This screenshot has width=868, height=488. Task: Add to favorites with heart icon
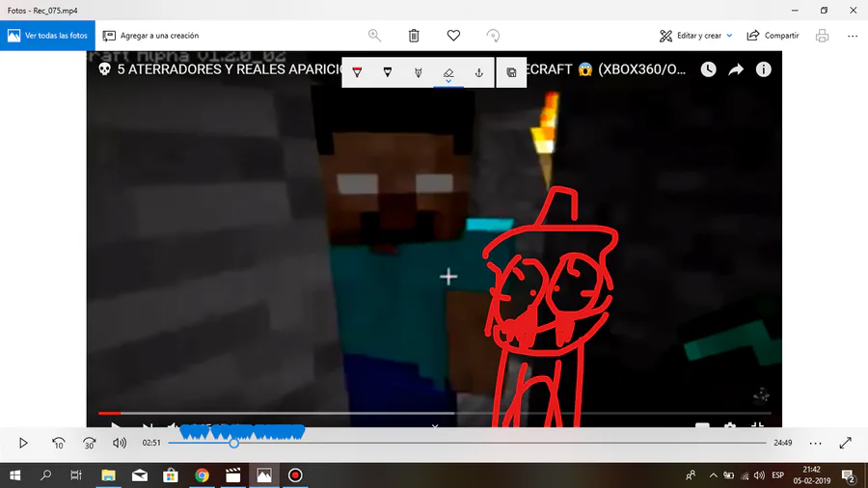point(453,36)
